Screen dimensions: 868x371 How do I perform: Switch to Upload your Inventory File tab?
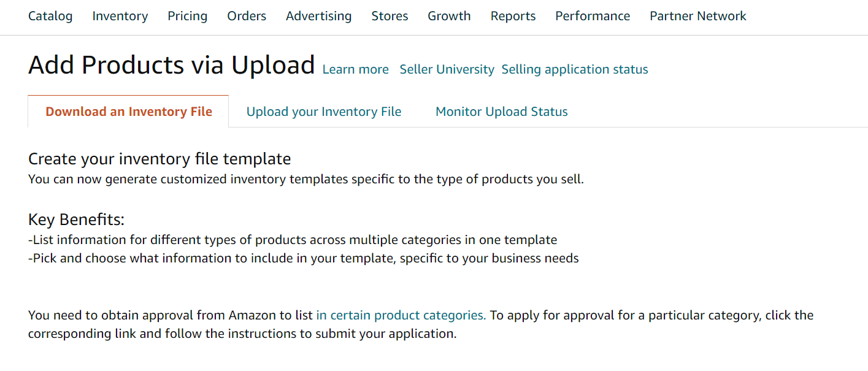pyautogui.click(x=324, y=112)
